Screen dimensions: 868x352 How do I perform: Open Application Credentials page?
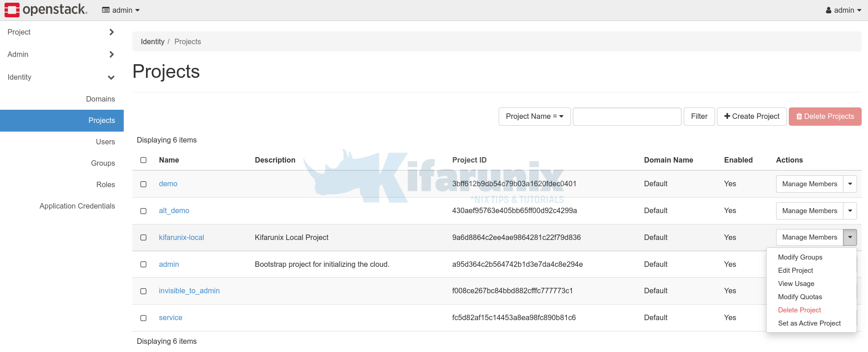pos(77,206)
